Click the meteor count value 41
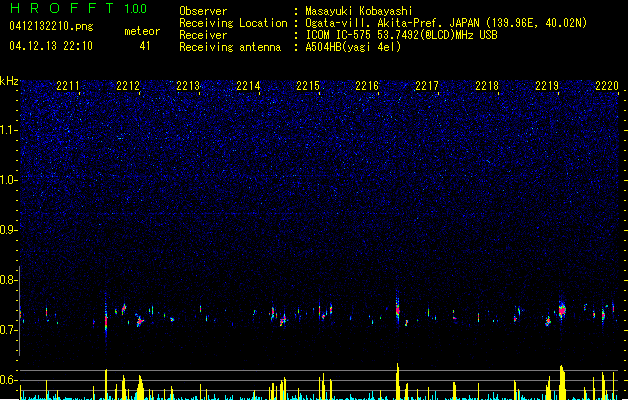 (145, 46)
